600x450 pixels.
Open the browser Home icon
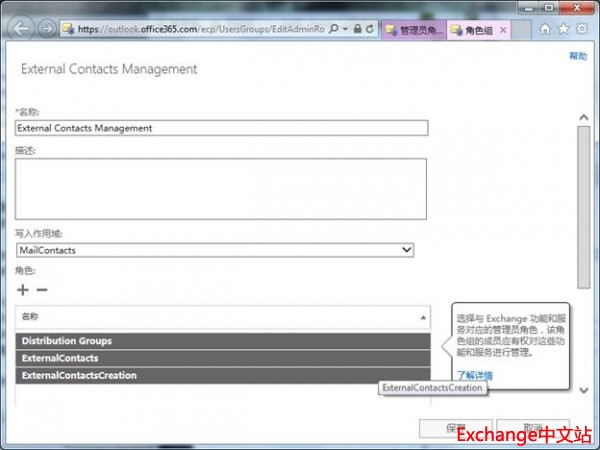(x=545, y=30)
